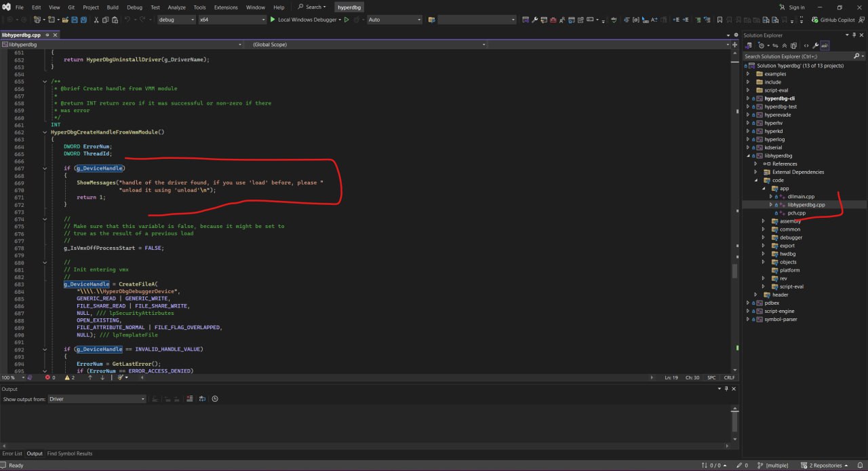Open the Auto dropdown in toolbar
Image resolution: width=868 pixels, height=471 pixels.
click(x=394, y=20)
